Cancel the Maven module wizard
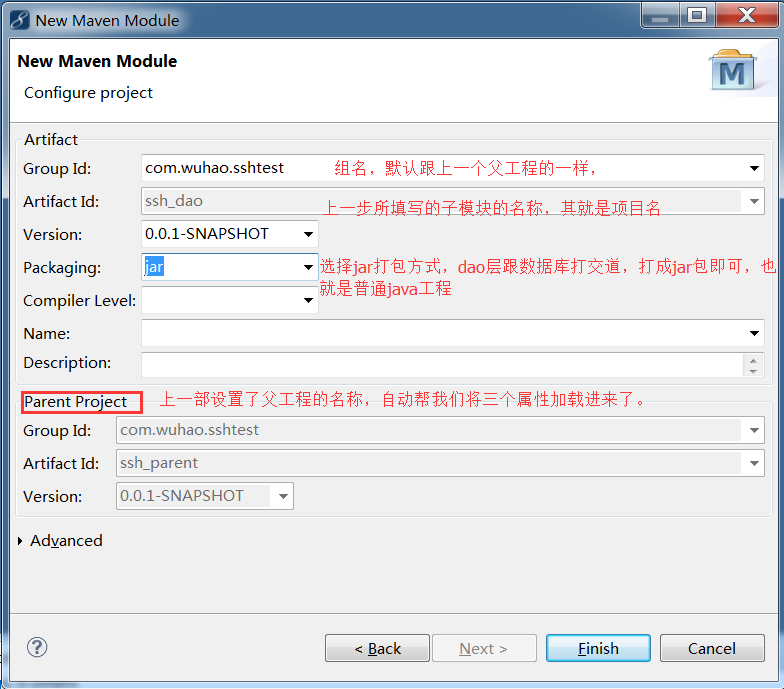The height and width of the screenshot is (689, 784). point(711,648)
